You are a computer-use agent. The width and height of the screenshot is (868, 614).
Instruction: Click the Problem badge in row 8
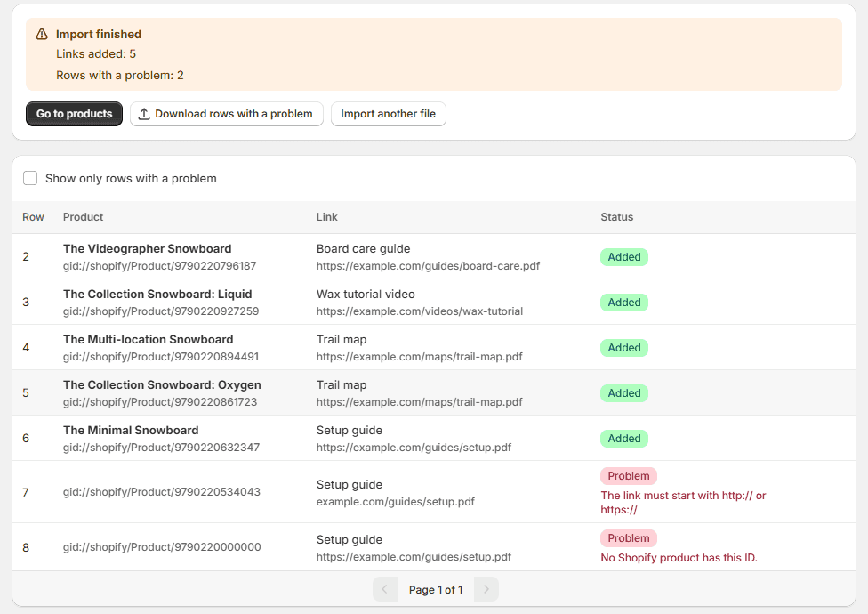(628, 538)
